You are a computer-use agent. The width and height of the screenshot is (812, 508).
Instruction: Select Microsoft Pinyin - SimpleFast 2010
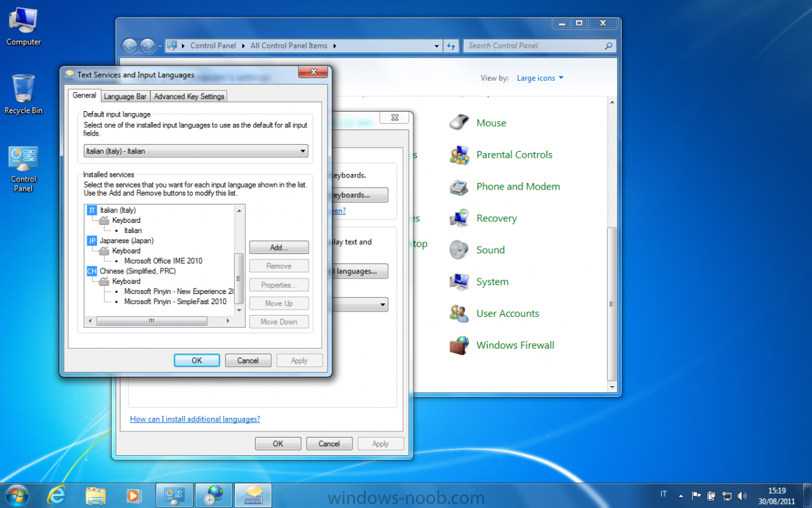(x=175, y=301)
